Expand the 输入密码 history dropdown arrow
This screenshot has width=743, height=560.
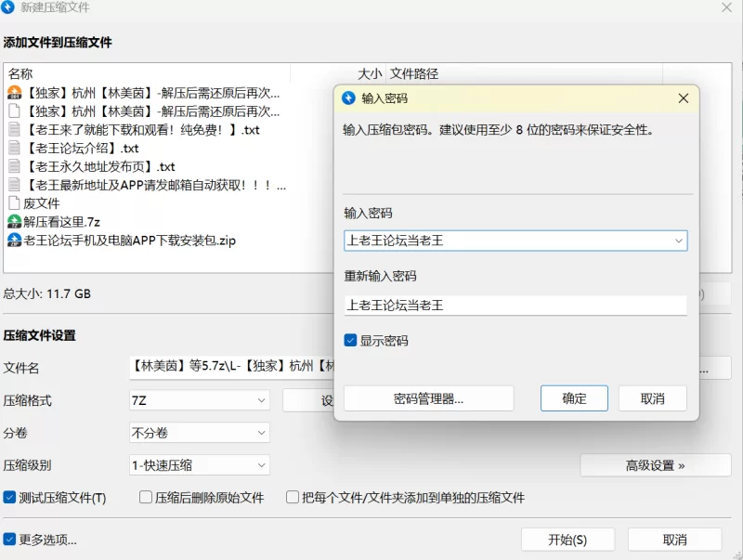[679, 241]
